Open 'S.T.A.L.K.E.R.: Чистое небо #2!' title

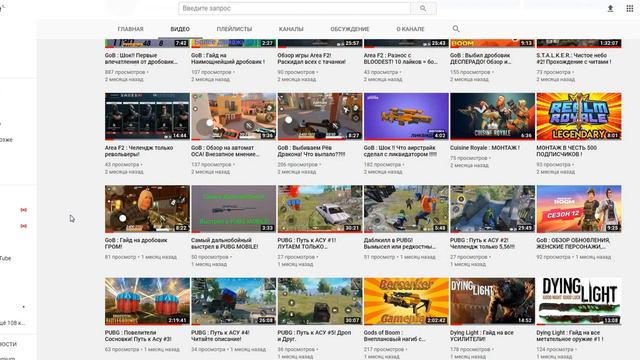click(574, 58)
